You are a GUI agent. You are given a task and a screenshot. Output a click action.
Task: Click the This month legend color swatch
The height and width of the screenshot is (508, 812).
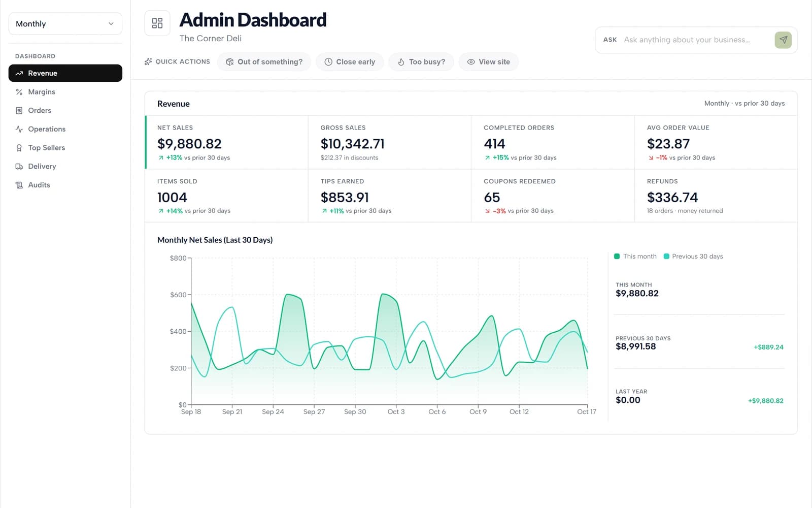coord(617,256)
